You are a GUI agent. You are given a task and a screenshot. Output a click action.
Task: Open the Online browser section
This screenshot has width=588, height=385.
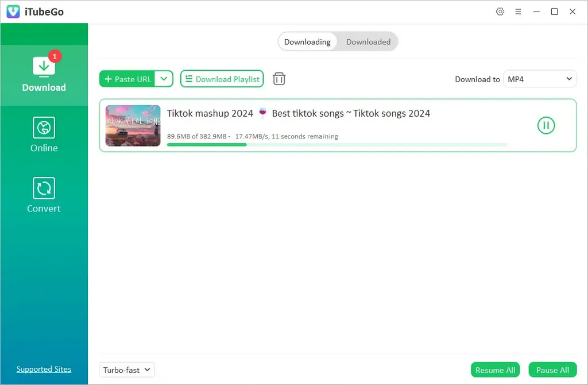pos(44,134)
